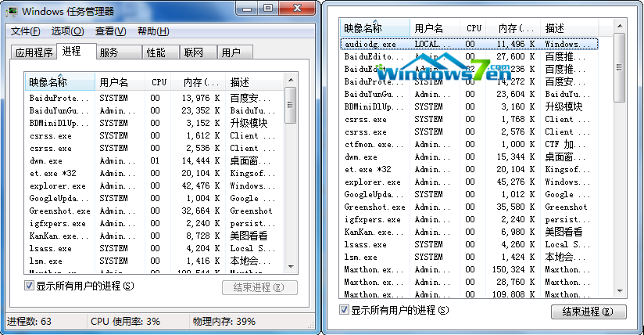The width and height of the screenshot is (644, 335).
Task: Select lsm.exe process in right list
Action: pos(469,258)
